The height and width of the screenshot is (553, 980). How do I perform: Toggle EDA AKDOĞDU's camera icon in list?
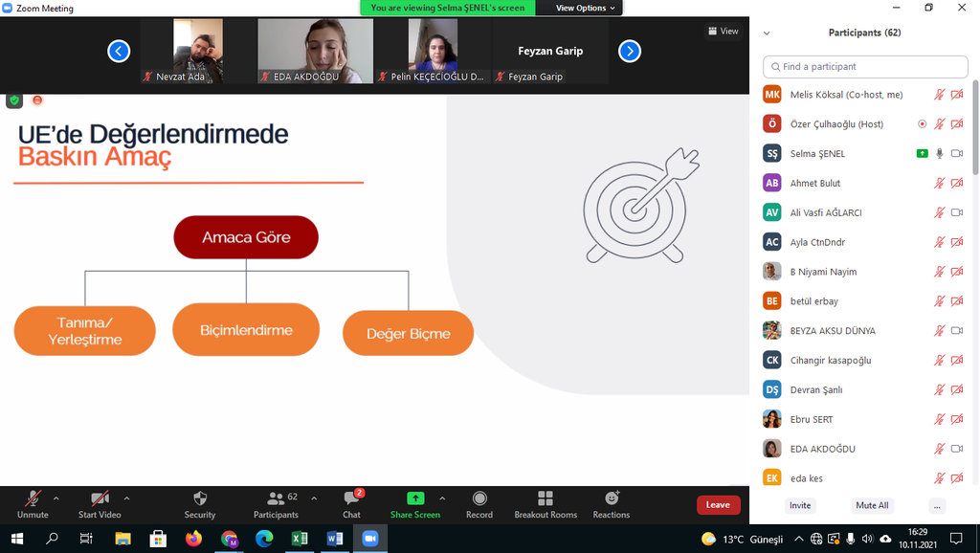pyautogui.click(x=957, y=449)
